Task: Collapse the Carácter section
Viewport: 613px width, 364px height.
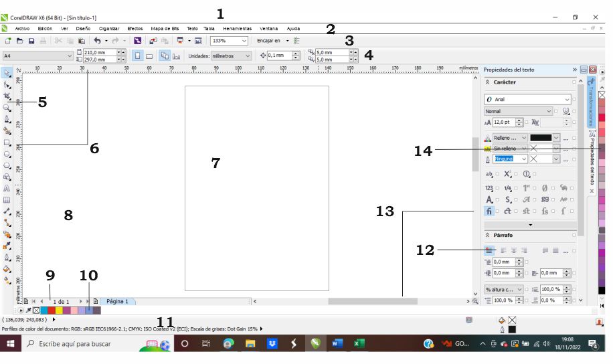Action: point(487,82)
